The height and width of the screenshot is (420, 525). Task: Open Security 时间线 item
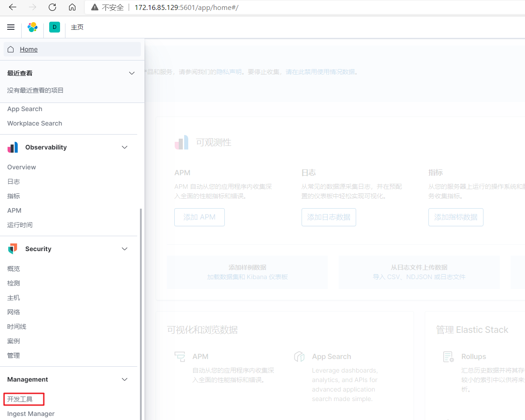[x=17, y=327]
